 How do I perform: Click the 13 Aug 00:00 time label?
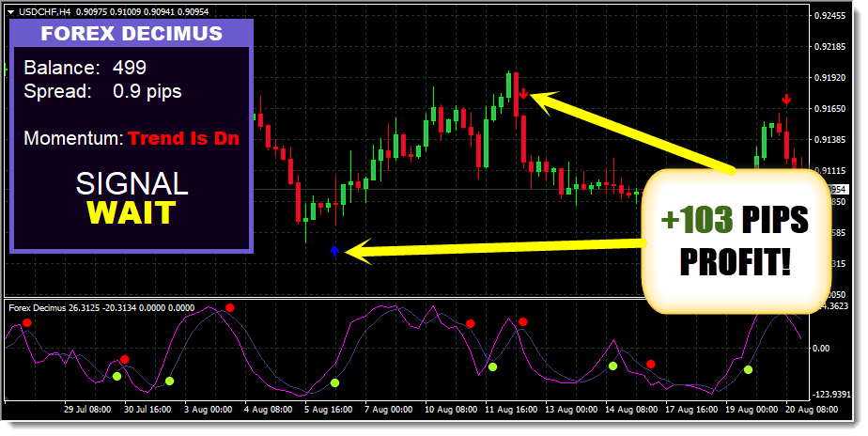click(571, 410)
